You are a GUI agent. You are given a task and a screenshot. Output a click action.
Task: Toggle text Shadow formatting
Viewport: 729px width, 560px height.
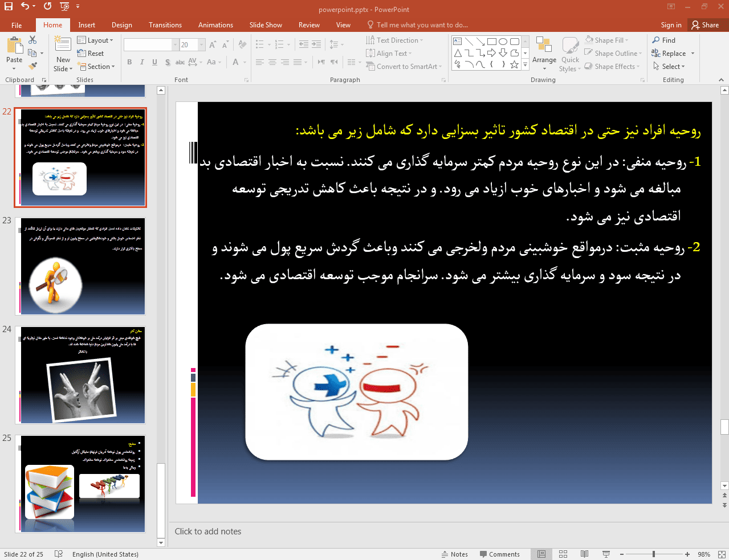168,62
